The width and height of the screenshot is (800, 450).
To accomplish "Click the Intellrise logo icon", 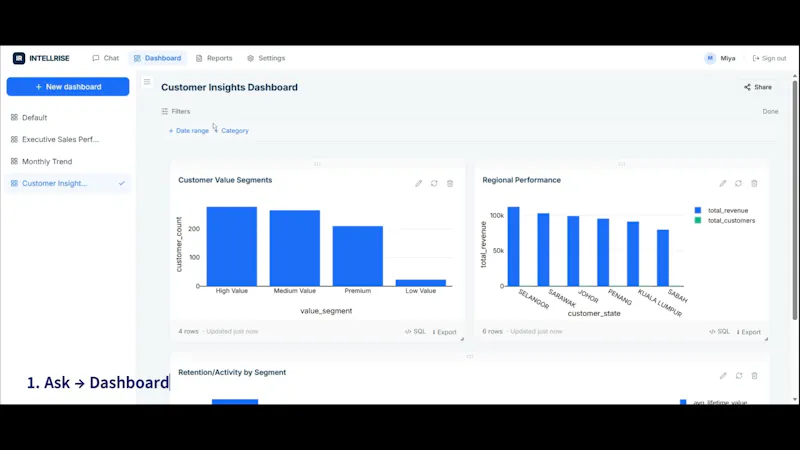I will click(x=19, y=58).
